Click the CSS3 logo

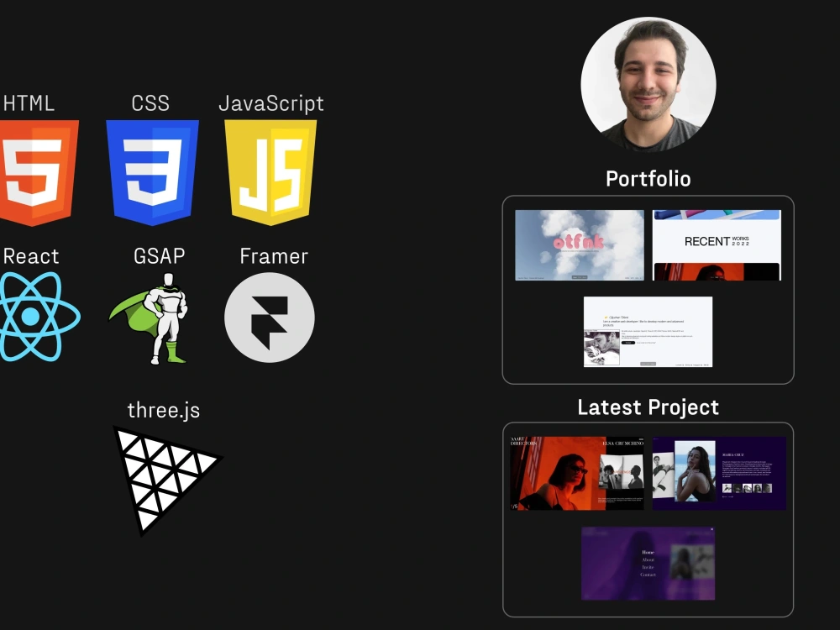coord(151,168)
